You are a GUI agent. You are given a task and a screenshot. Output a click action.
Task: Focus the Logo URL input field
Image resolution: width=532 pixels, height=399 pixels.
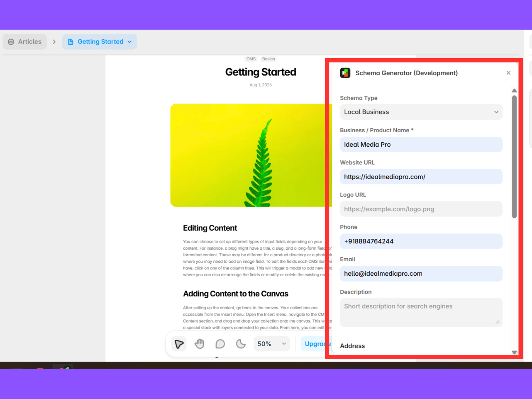(421, 209)
